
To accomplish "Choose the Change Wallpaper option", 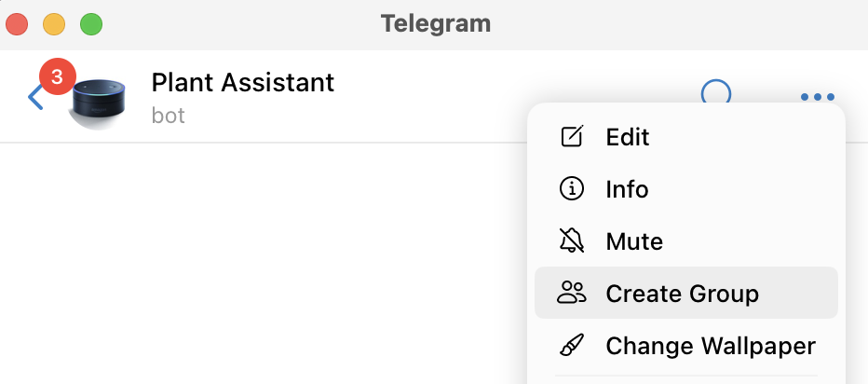I will [x=711, y=346].
